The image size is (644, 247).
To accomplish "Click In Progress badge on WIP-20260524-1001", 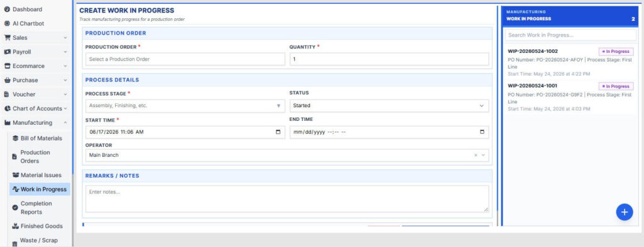I will point(616,86).
